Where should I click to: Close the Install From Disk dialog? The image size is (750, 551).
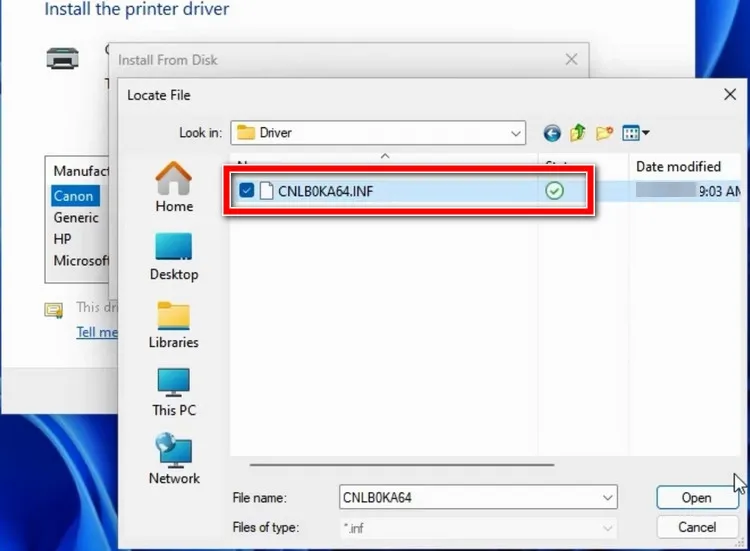pos(571,60)
